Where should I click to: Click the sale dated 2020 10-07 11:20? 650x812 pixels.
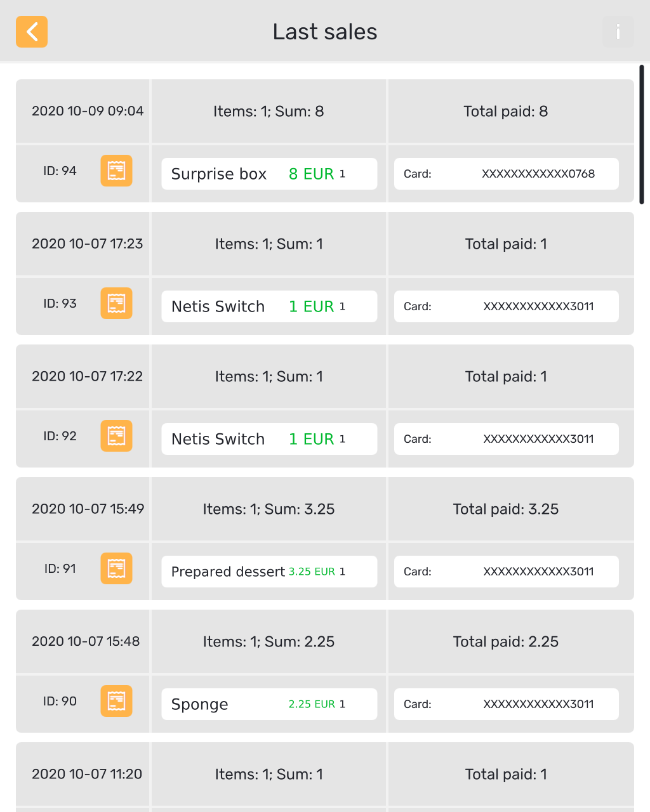pyautogui.click(x=88, y=774)
